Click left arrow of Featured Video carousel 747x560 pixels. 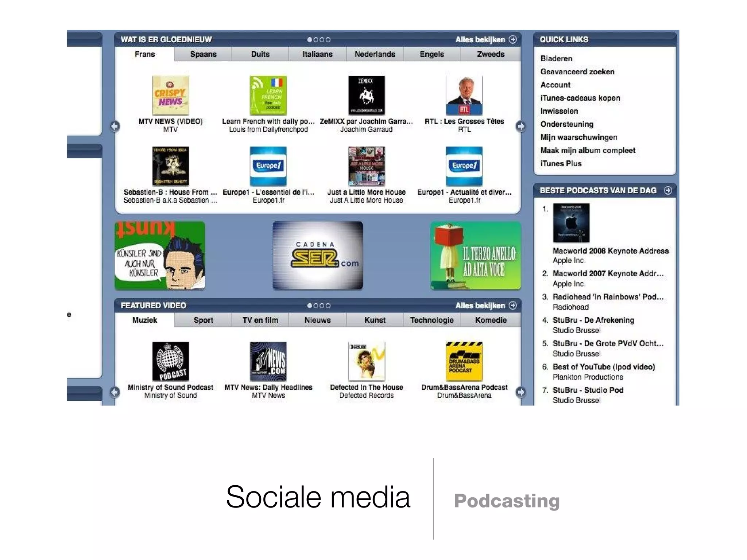115,392
